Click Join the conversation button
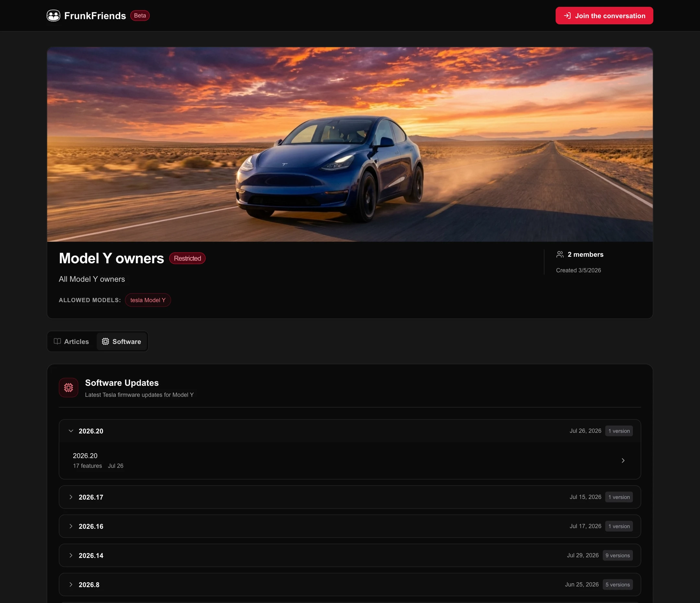Image resolution: width=700 pixels, height=603 pixels. tap(604, 16)
